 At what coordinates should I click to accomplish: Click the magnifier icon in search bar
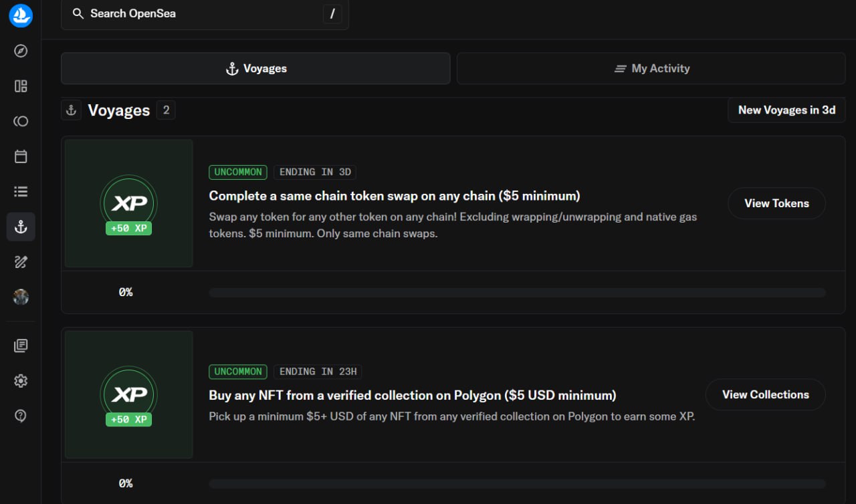click(78, 13)
